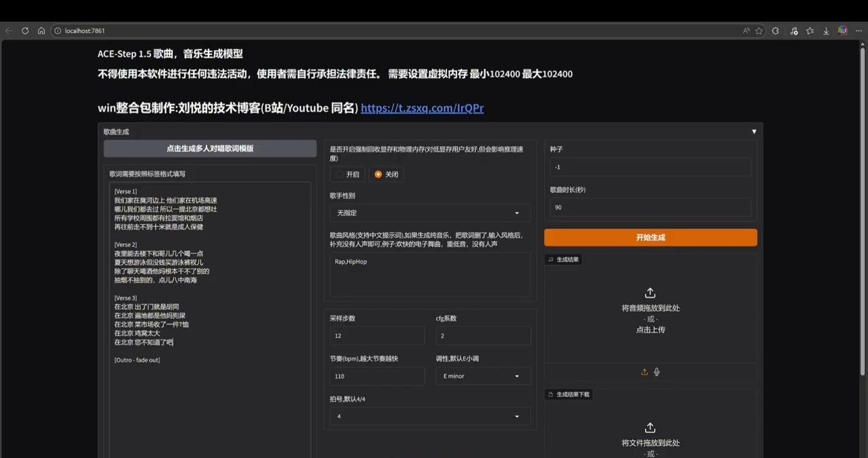The image size is (868, 458).
Task: Click the file upload arrow in 生成结果下载
Action: coord(650,428)
